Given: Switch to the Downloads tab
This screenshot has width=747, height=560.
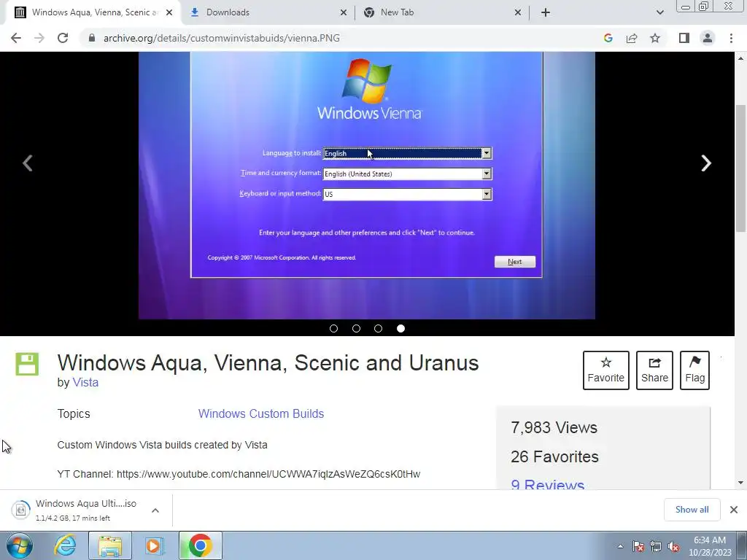Looking at the screenshot, I should click(x=267, y=12).
